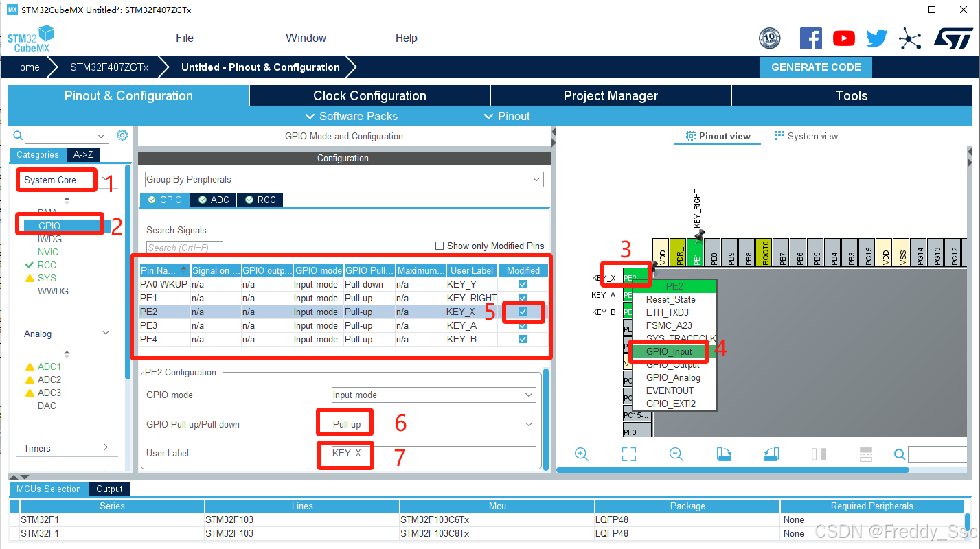Image resolution: width=980 pixels, height=549 pixels.
Task: Rotate the chip counter-clockwise
Action: [771, 454]
